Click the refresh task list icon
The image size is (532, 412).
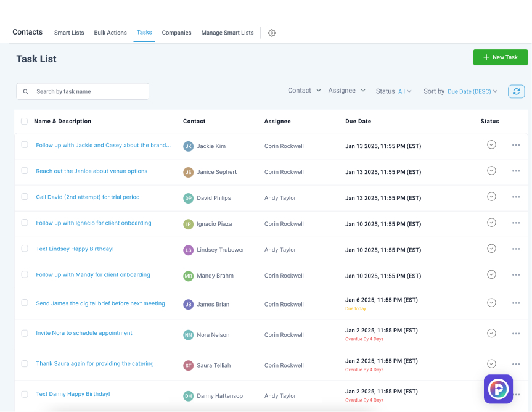pos(516,91)
